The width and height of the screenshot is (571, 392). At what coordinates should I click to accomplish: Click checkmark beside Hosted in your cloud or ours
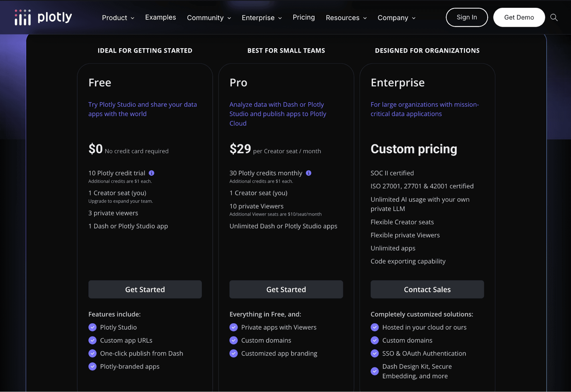375,327
